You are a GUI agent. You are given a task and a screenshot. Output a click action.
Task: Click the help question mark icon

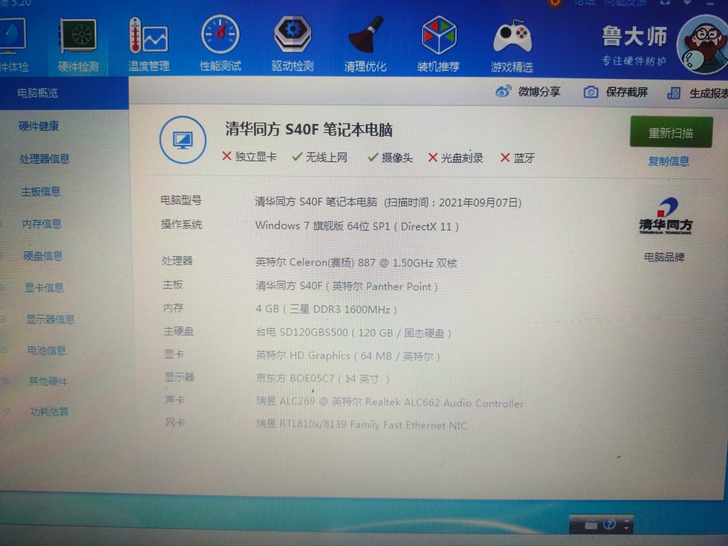609,524
